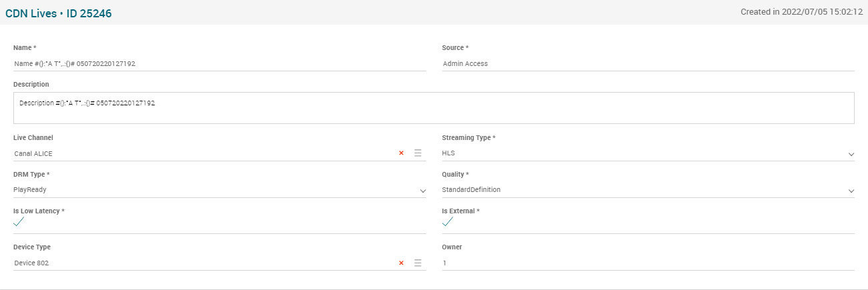Uncheck the Is External option
Viewport: 868px width, 290px height.
click(448, 222)
